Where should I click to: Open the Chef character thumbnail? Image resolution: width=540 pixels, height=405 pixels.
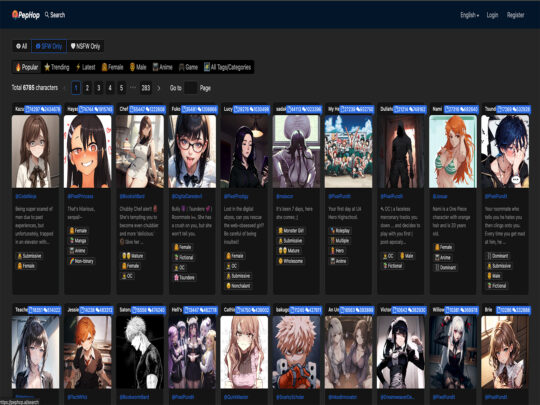pos(140,152)
